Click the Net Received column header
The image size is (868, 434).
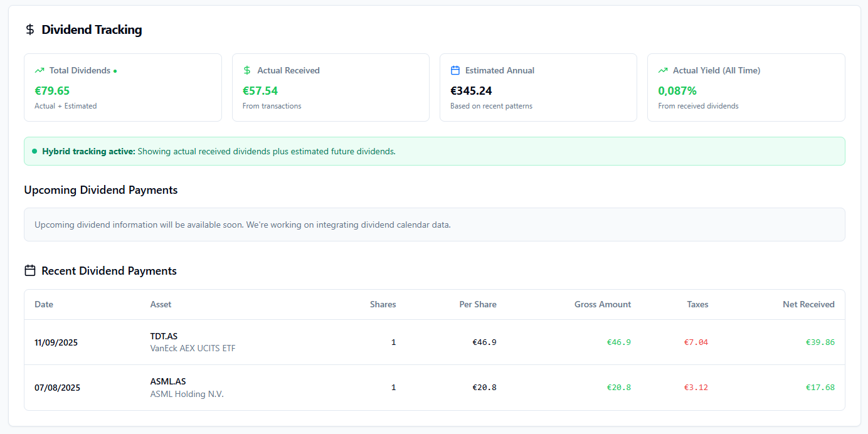click(808, 304)
